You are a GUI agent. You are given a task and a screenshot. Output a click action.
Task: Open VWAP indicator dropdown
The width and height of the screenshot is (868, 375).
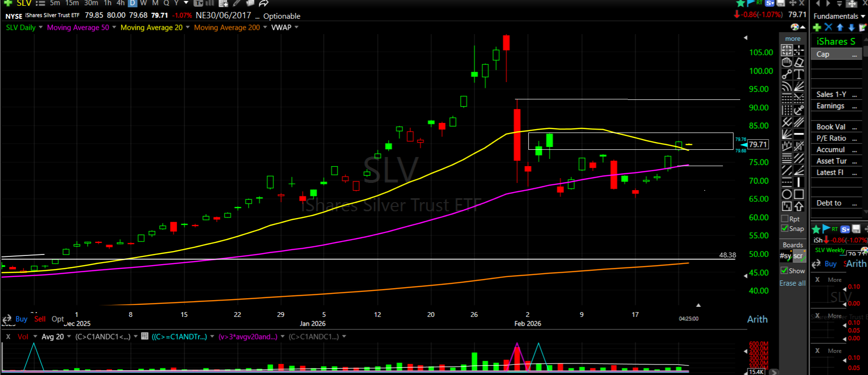297,27
